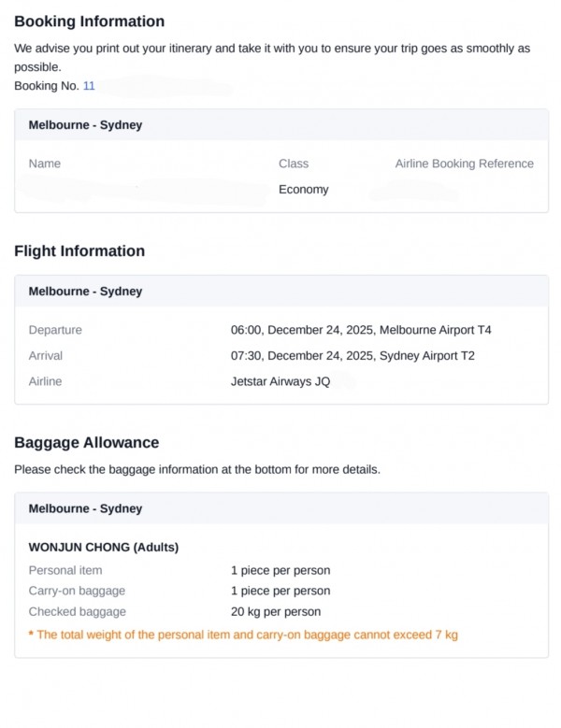This screenshot has height=728, width=561.
Task: Click the Personal item row label
Action: point(65,570)
